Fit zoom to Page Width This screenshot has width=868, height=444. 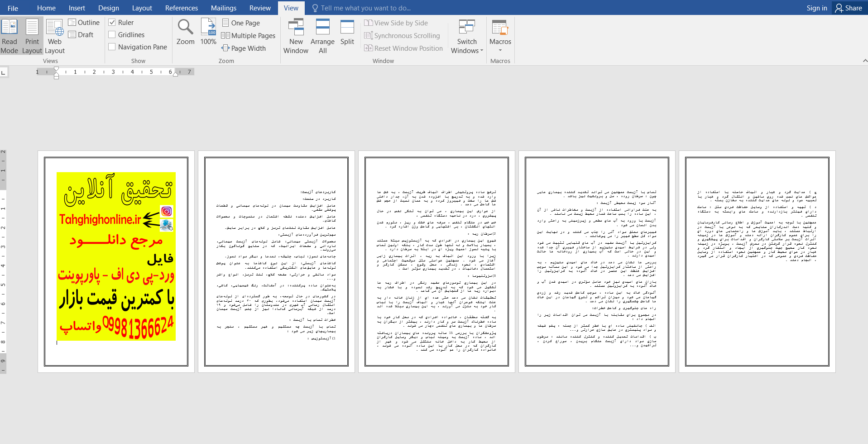pyautogui.click(x=244, y=48)
